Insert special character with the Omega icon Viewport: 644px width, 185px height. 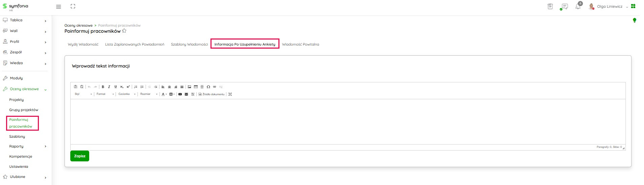click(x=208, y=87)
